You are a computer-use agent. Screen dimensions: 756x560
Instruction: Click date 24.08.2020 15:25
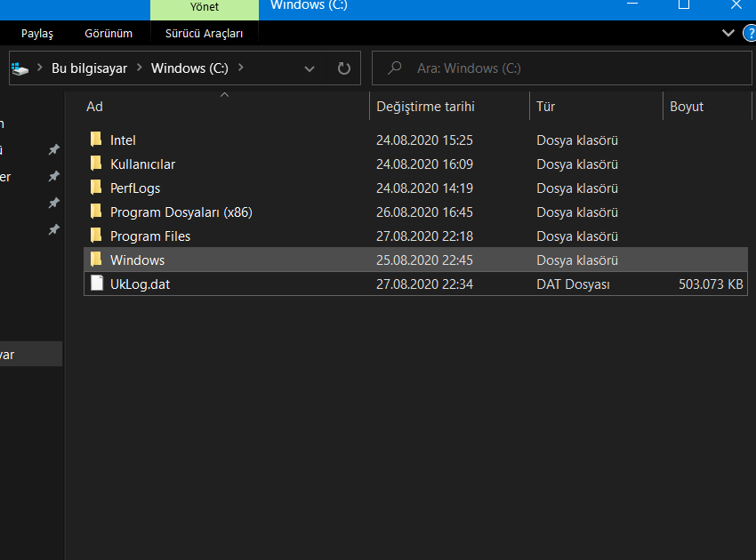[x=424, y=140]
